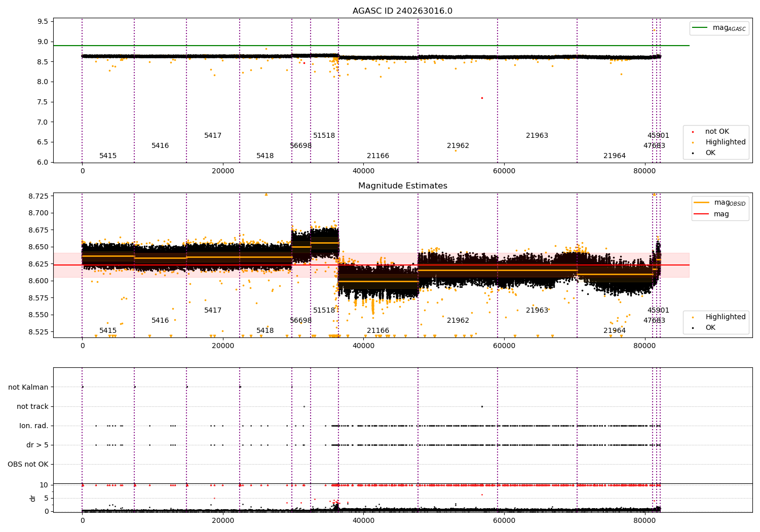Click OBSID label 45901 in AGASC ID plot
This screenshot has width=760, height=532.
click(658, 135)
